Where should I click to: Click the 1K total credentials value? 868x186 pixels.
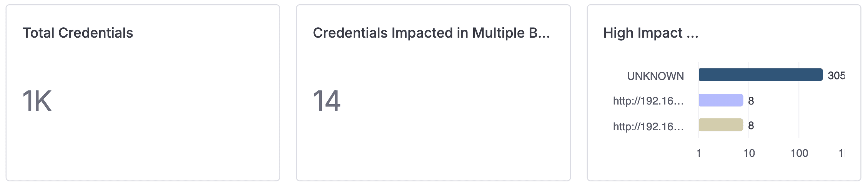click(x=37, y=101)
